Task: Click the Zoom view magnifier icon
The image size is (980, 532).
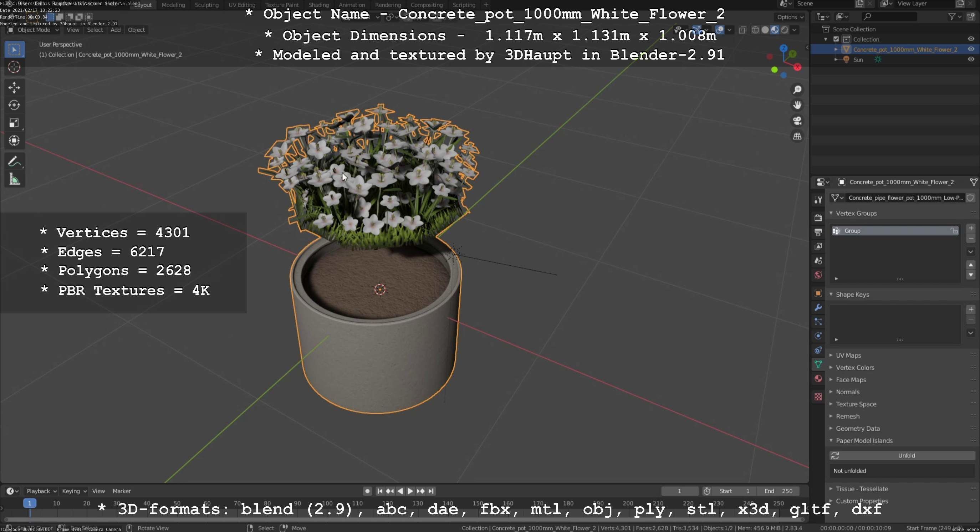Action: (797, 89)
